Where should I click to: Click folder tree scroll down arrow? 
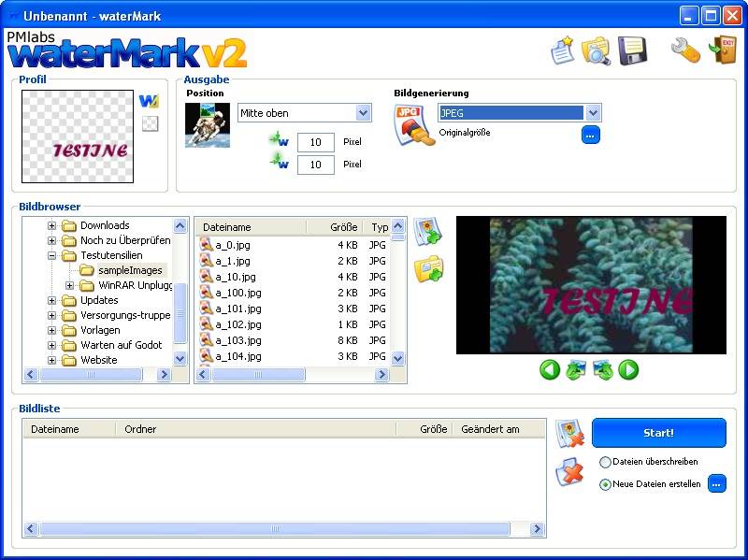pos(180,358)
